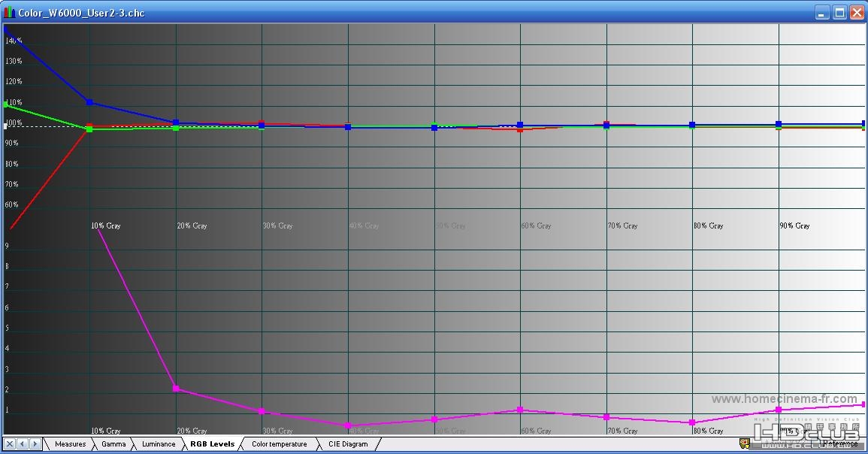Minimize the Color_W6000_User2-3.chc window
This screenshot has height=454, width=868.
pyautogui.click(x=821, y=12)
